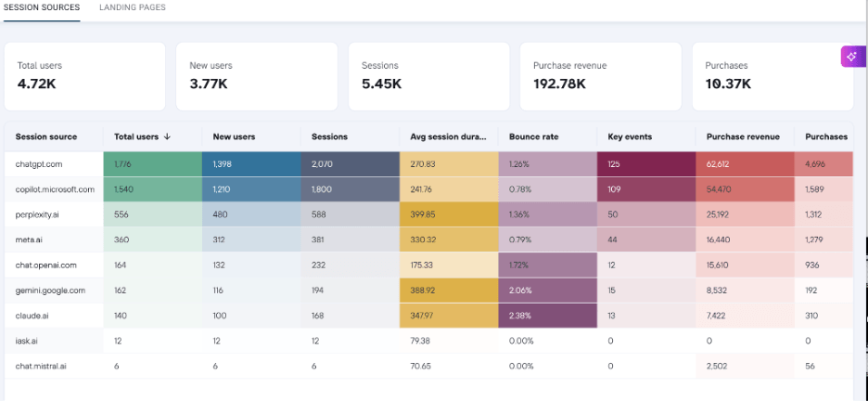This screenshot has height=401, width=868.
Task: Select the New users 3.77K card
Action: pos(257,76)
